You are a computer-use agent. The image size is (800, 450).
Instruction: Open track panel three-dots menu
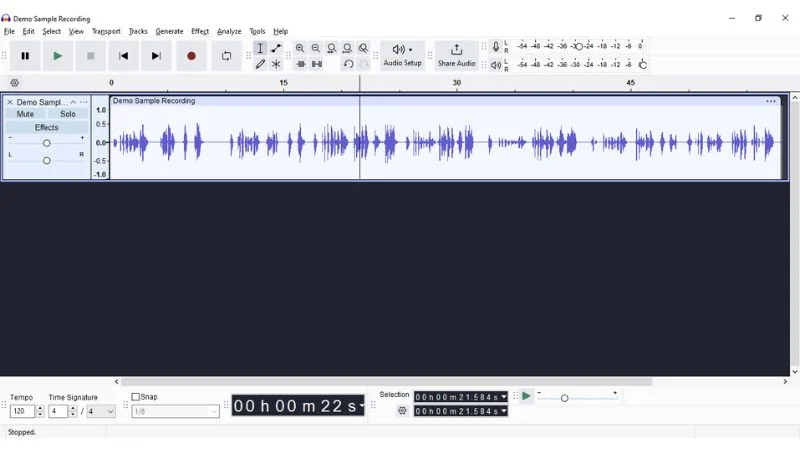[84, 102]
